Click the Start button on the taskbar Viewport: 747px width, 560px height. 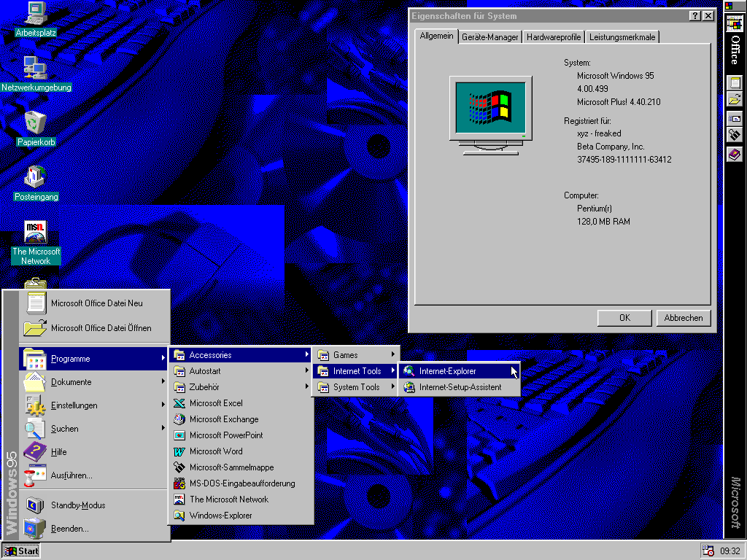point(21,551)
